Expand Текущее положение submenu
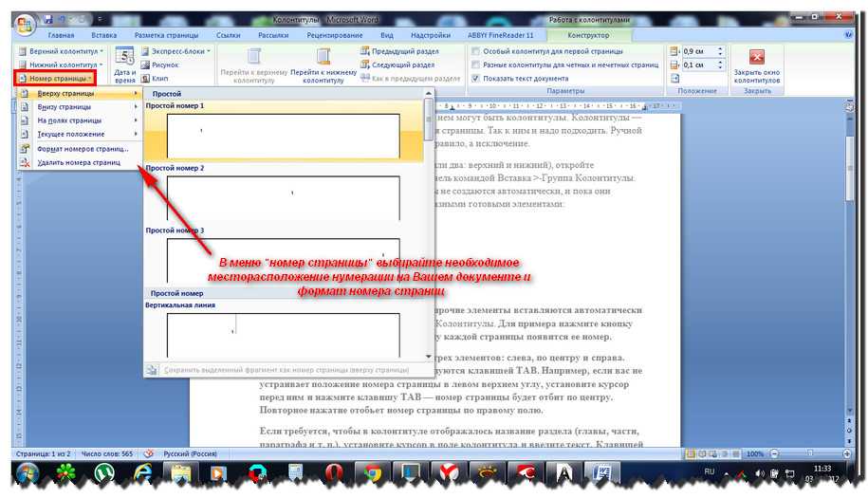This screenshot has width=868, height=498. tap(79, 134)
